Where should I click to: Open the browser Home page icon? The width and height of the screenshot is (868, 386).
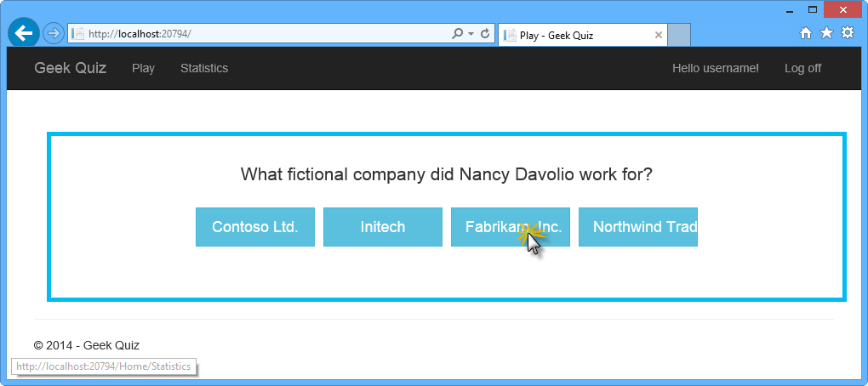805,34
